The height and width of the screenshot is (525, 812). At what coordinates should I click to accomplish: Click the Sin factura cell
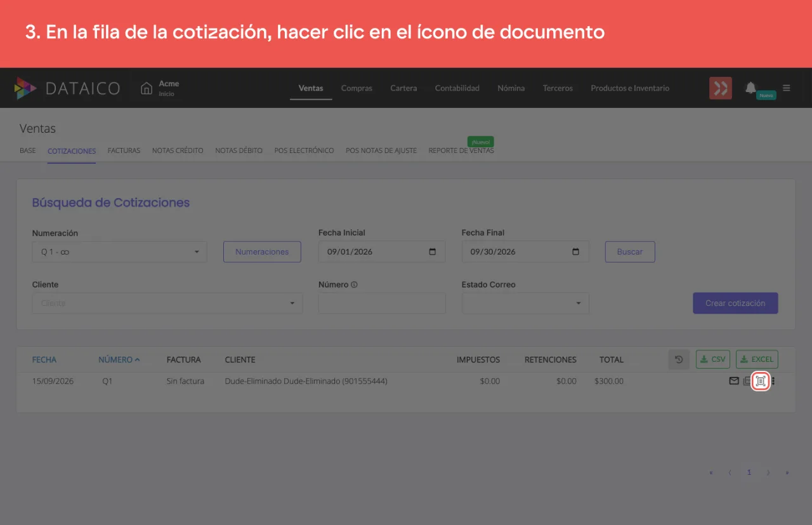185,382
